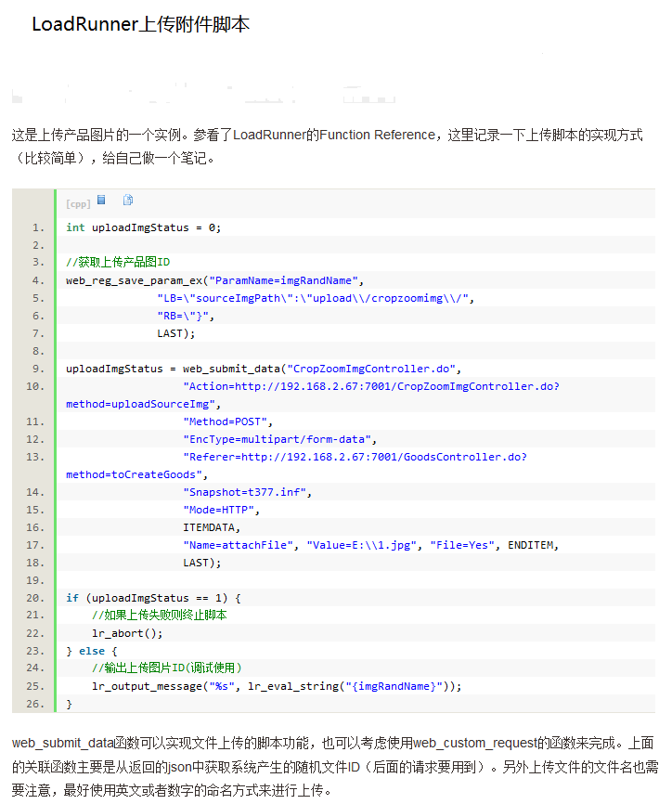Screen dimensions: 672x804
Task: Click the "EncType=multipart/form-data" line
Action: (x=280, y=439)
